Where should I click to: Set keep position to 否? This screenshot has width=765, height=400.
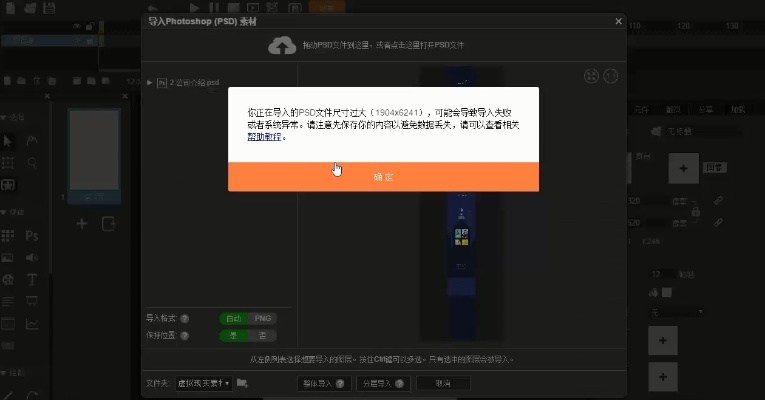(x=260, y=334)
